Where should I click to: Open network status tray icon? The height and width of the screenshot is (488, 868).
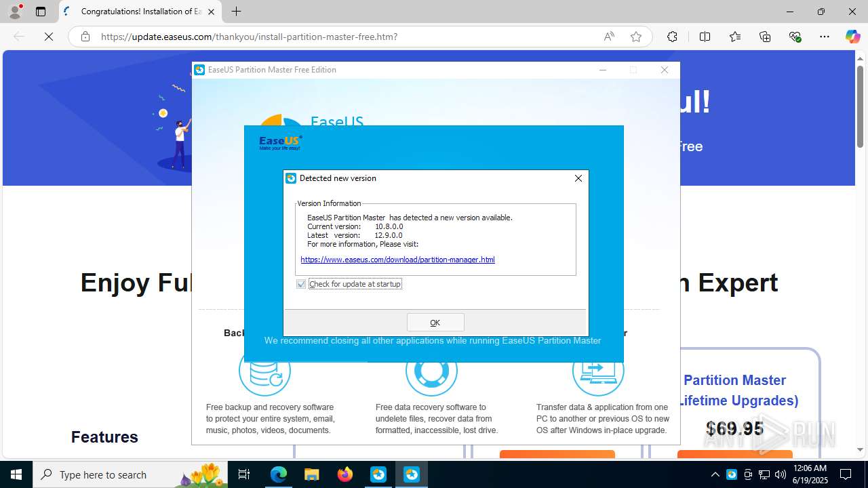click(764, 474)
